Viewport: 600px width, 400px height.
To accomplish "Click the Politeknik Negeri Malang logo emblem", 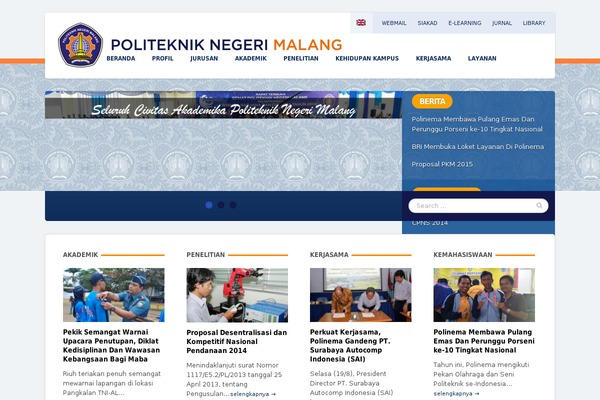I will click(x=80, y=45).
